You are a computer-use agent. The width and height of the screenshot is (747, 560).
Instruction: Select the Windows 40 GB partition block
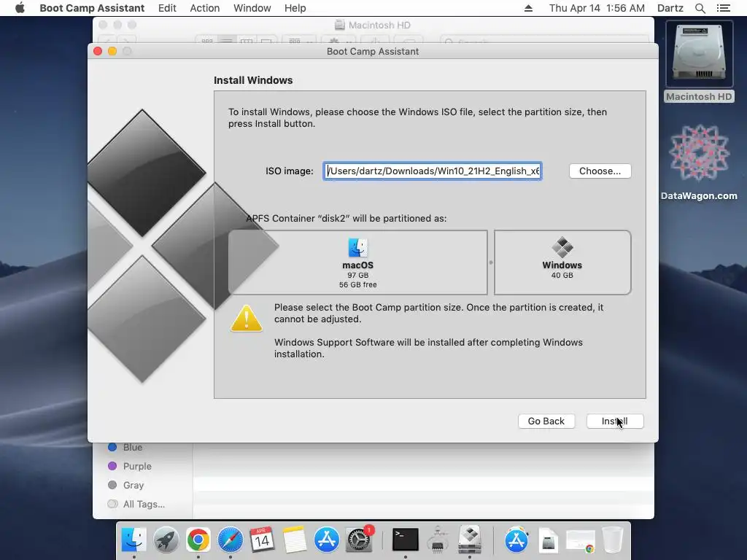coord(562,262)
